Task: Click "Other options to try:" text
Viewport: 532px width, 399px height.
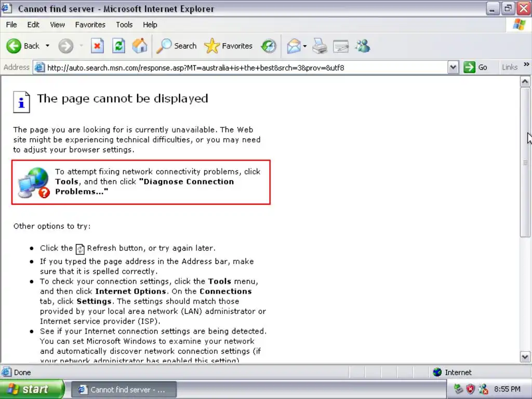Action: [52, 227]
